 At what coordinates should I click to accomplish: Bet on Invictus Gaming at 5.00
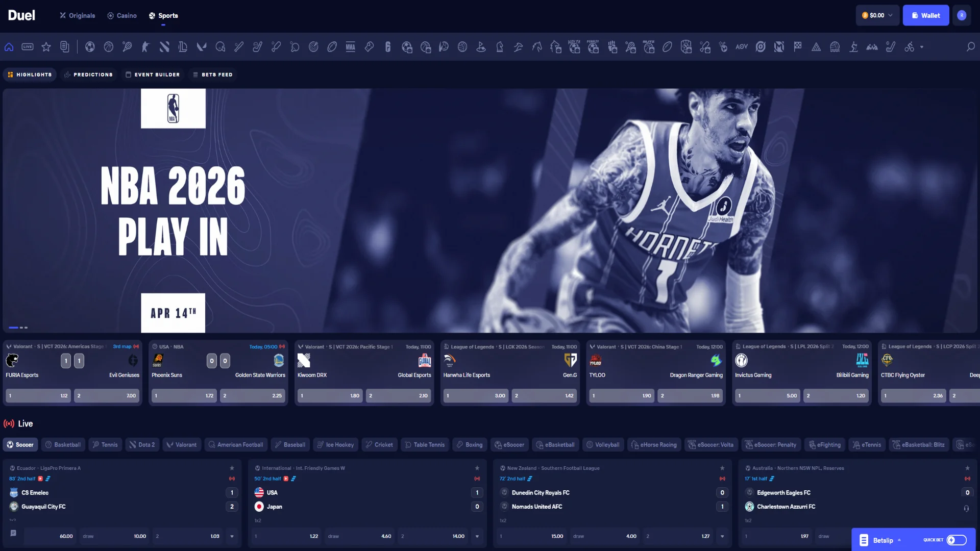(768, 395)
